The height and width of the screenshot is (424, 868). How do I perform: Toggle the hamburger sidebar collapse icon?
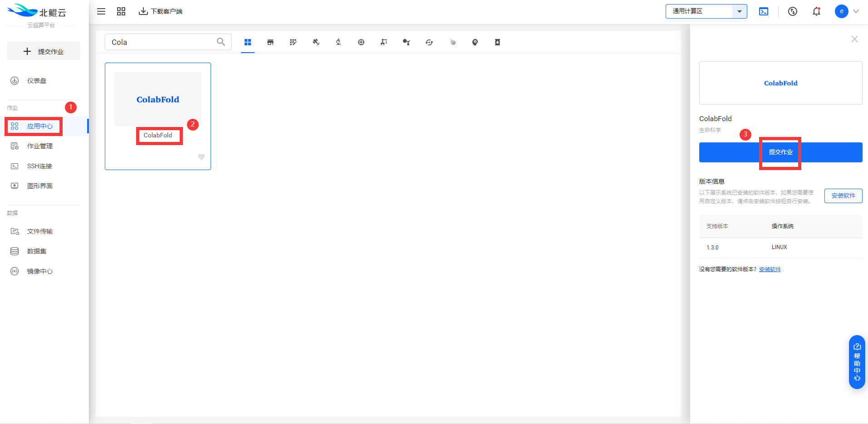pos(101,11)
